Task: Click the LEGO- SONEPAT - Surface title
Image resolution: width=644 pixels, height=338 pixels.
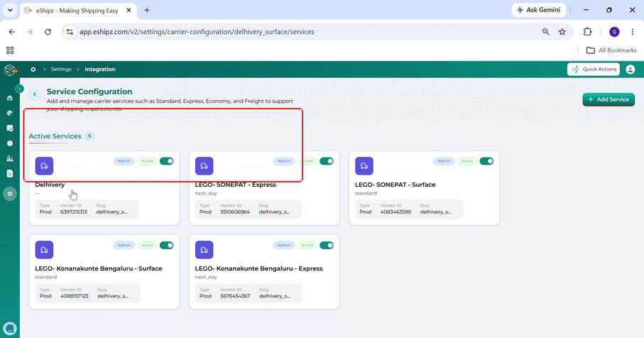Action: (395, 185)
